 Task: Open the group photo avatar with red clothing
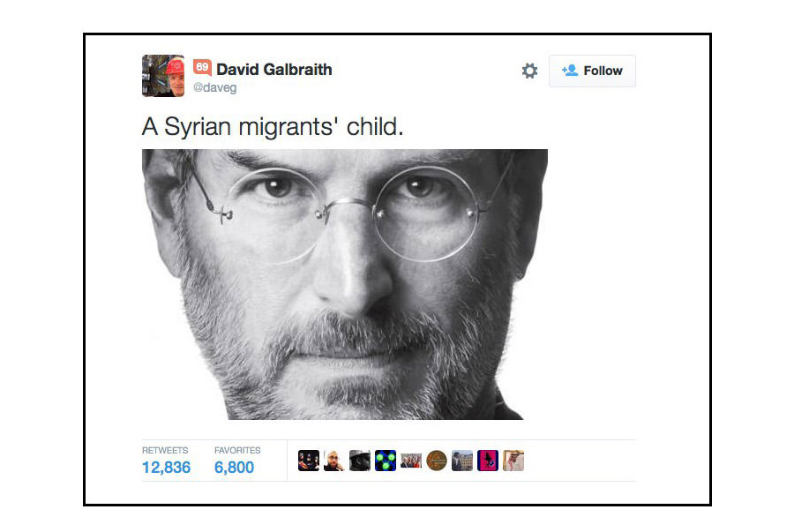point(411,461)
